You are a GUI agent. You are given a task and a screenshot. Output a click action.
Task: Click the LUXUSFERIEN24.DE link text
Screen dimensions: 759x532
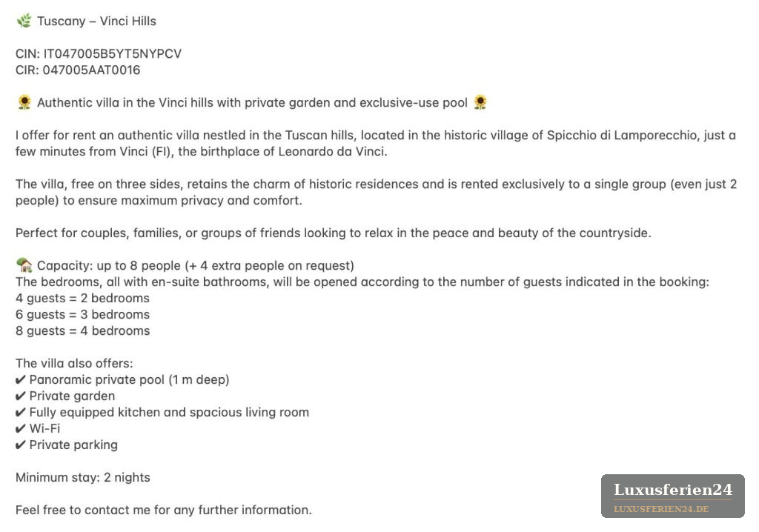click(x=661, y=509)
